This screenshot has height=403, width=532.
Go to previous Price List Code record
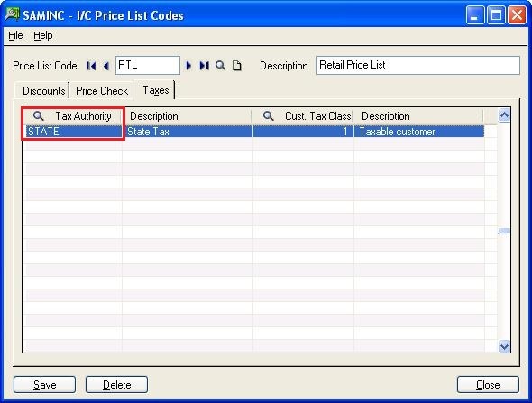click(106, 66)
